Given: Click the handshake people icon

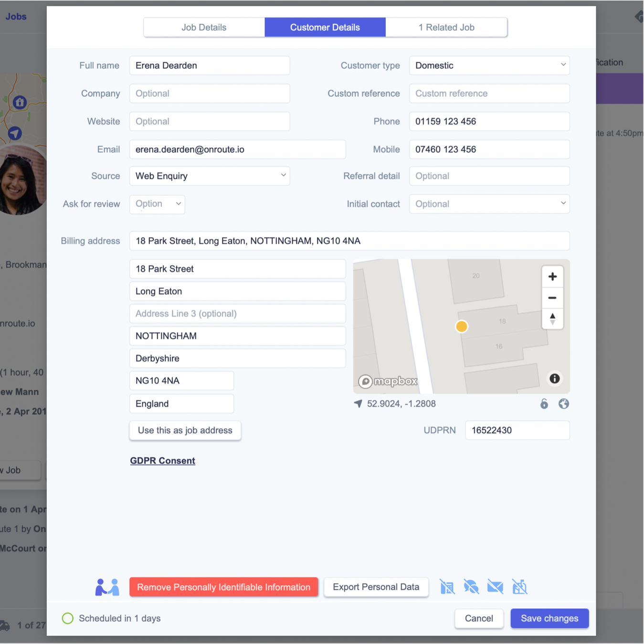Looking at the screenshot, I should [x=107, y=587].
